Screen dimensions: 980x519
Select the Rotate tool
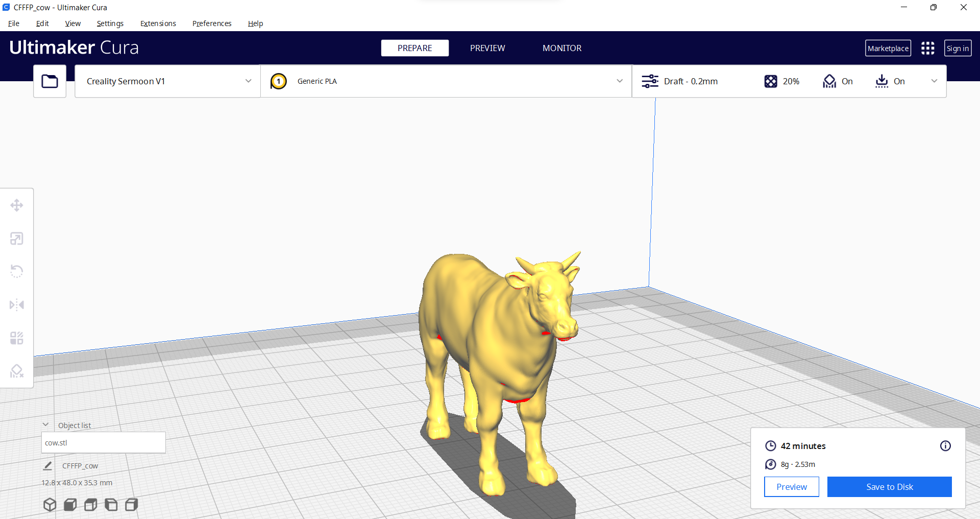click(17, 271)
